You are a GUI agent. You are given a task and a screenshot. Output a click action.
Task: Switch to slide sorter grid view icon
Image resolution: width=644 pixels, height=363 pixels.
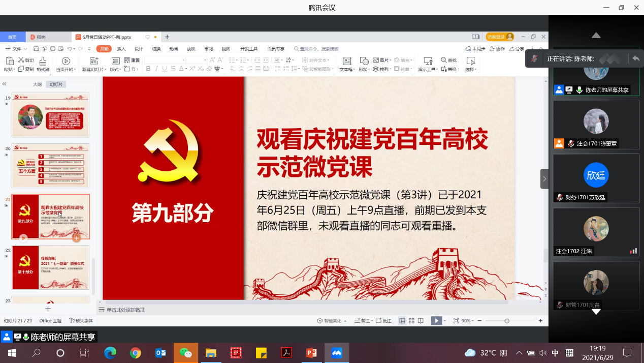tap(411, 321)
